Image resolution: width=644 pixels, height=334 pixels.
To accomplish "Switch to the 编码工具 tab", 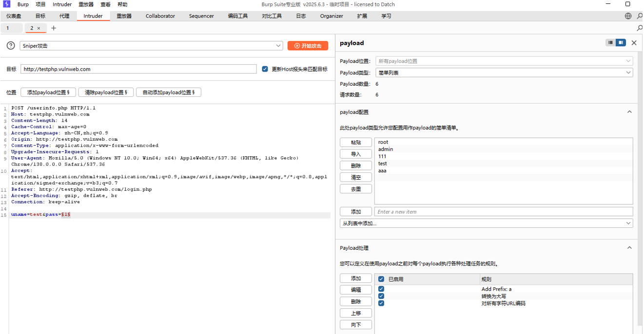I will pos(238,16).
